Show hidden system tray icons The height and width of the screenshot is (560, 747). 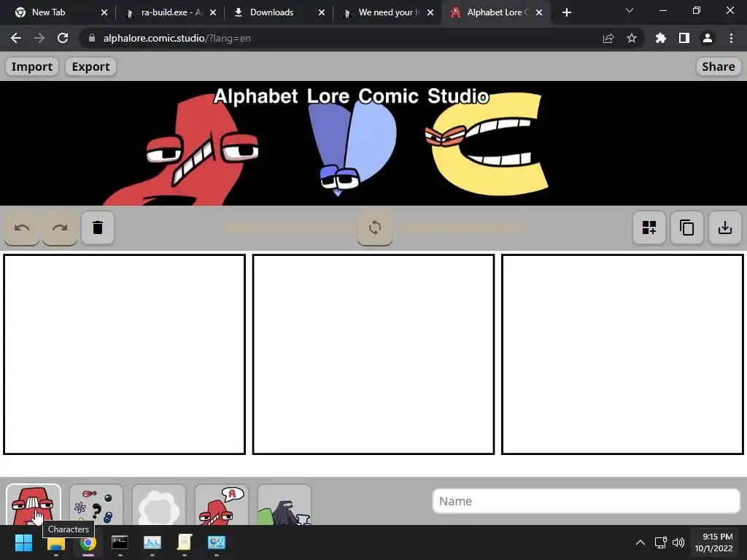[x=640, y=542]
